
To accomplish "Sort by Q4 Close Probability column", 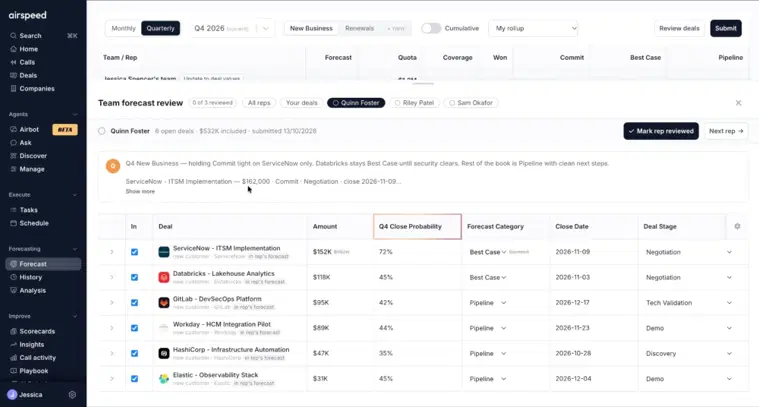I will [x=417, y=226].
